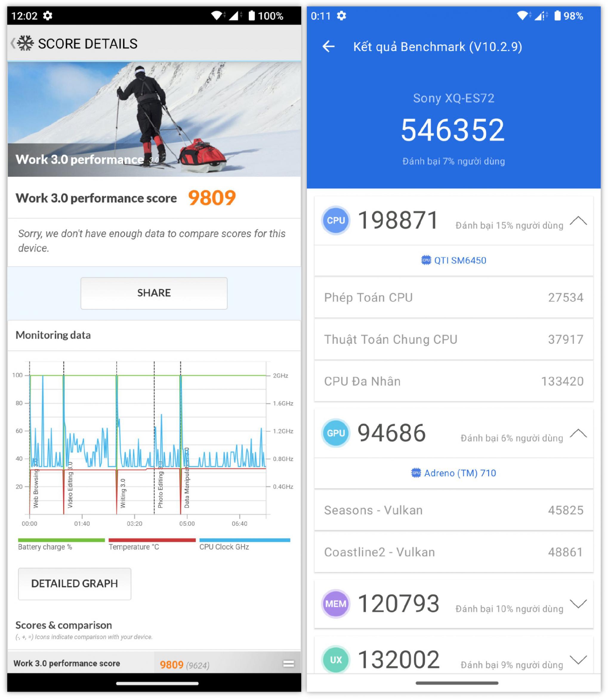Tap the purple MEM circle icon
The height and width of the screenshot is (700, 608).
coord(336,604)
